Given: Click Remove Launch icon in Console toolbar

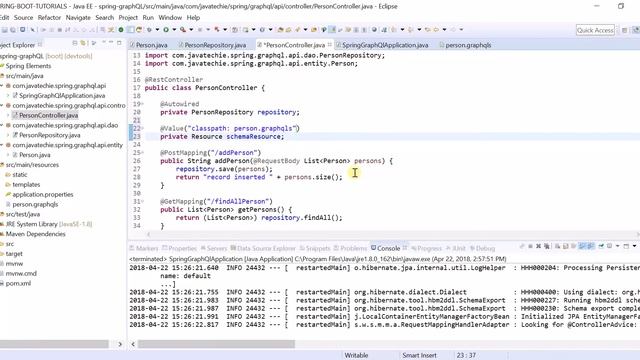Looking at the screenshot, I should click(538, 246).
